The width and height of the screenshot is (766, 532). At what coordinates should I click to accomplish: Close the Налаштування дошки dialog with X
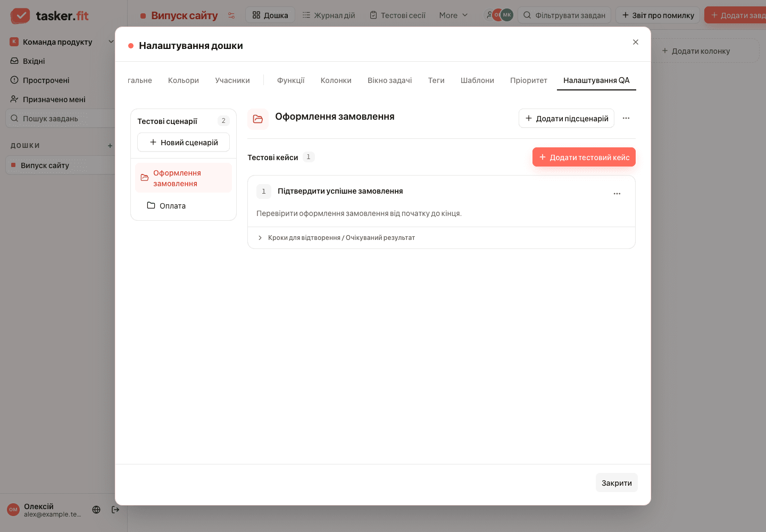point(636,42)
